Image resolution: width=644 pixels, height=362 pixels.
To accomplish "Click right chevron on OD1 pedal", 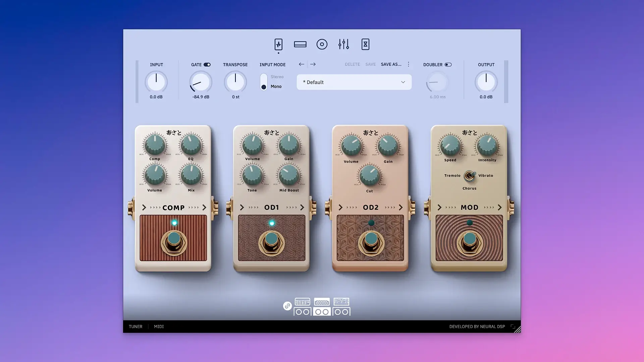I will point(302,207).
